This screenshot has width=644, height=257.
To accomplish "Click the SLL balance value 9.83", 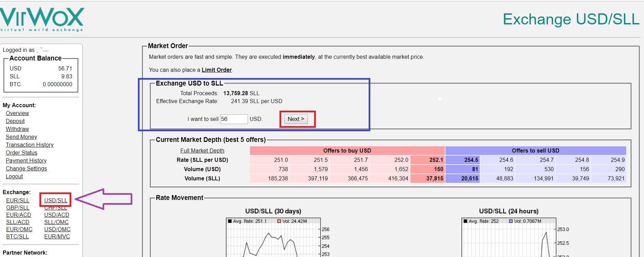I will coord(67,76).
